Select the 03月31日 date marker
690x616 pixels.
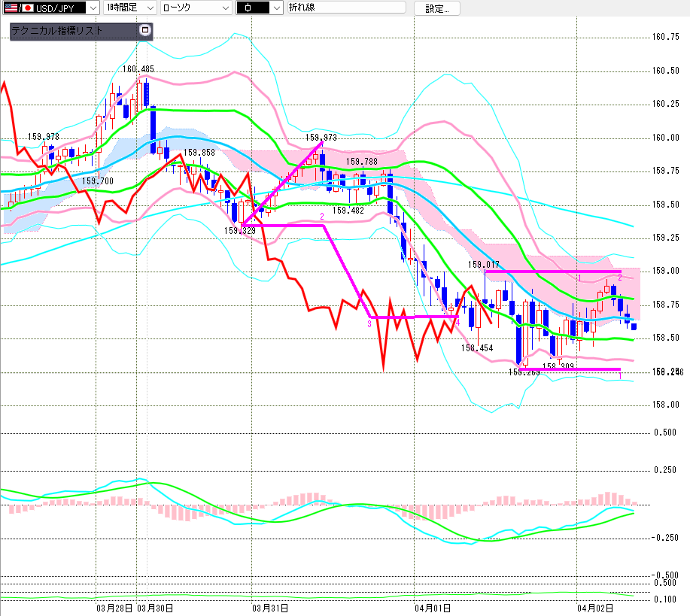pos(269,606)
